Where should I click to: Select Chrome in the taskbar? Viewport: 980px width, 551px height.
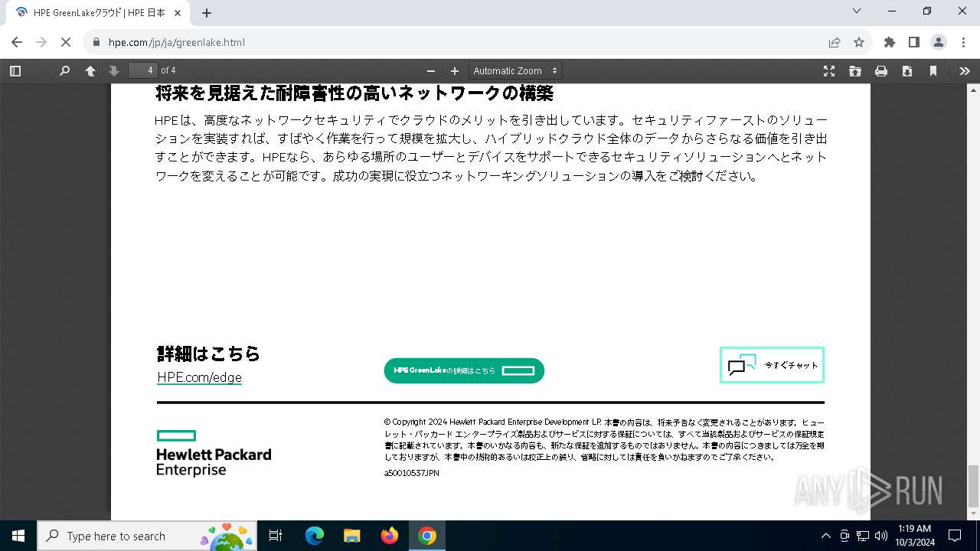[427, 536]
